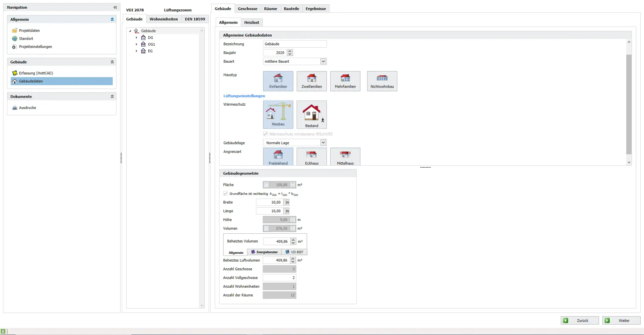Pick the Bestand thermal protection icon
644x335 pixels.
pos(311,114)
